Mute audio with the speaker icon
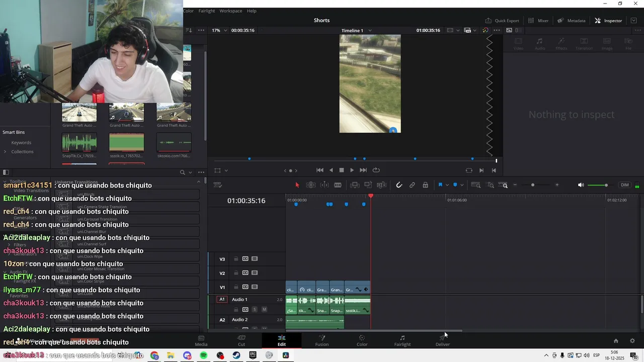The image size is (644, 362). tap(581, 185)
